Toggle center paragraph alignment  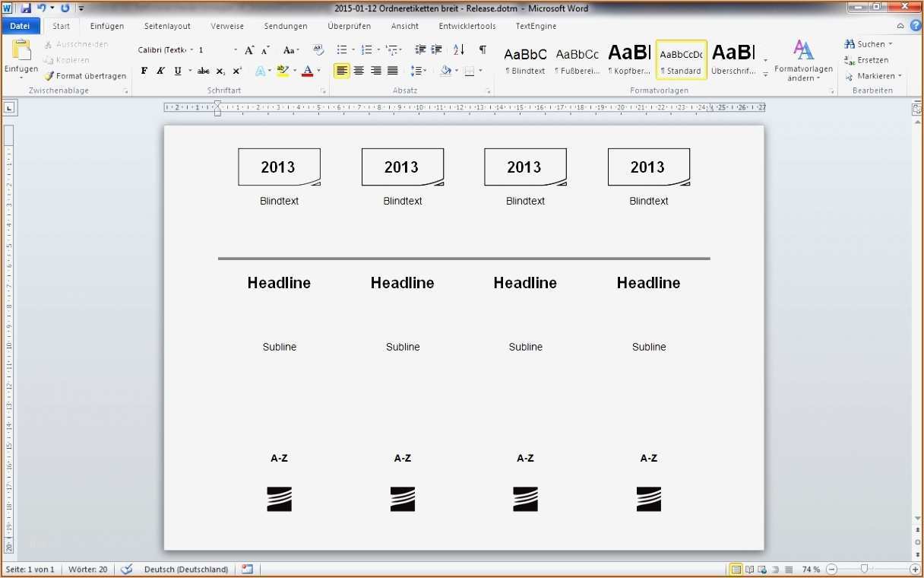pyautogui.click(x=359, y=71)
